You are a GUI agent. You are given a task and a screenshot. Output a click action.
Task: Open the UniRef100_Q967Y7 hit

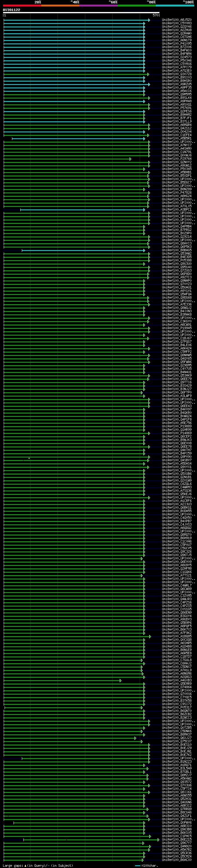click(176, 843)
